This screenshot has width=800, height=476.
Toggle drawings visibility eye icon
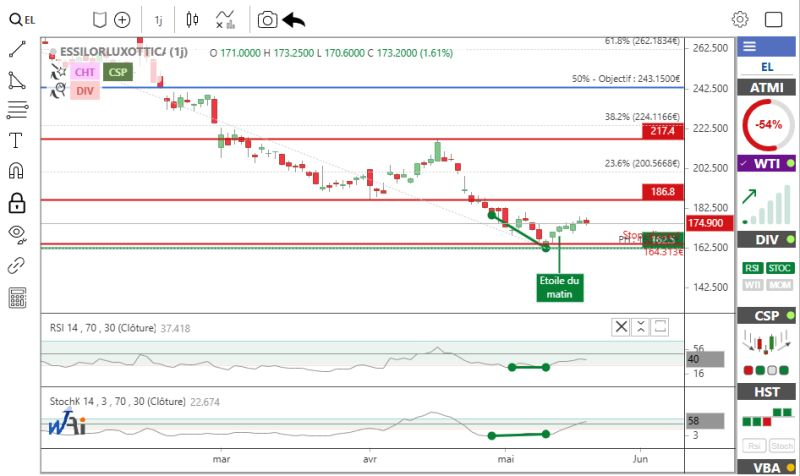click(17, 234)
